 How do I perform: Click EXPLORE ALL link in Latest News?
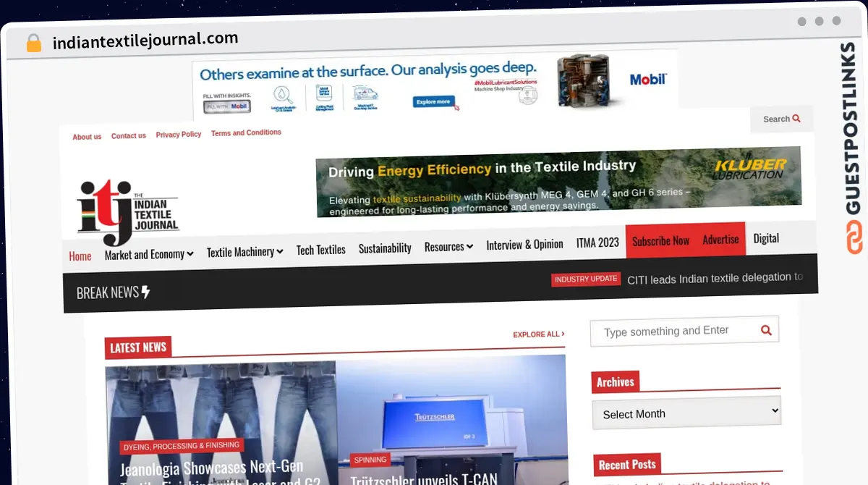(x=539, y=334)
